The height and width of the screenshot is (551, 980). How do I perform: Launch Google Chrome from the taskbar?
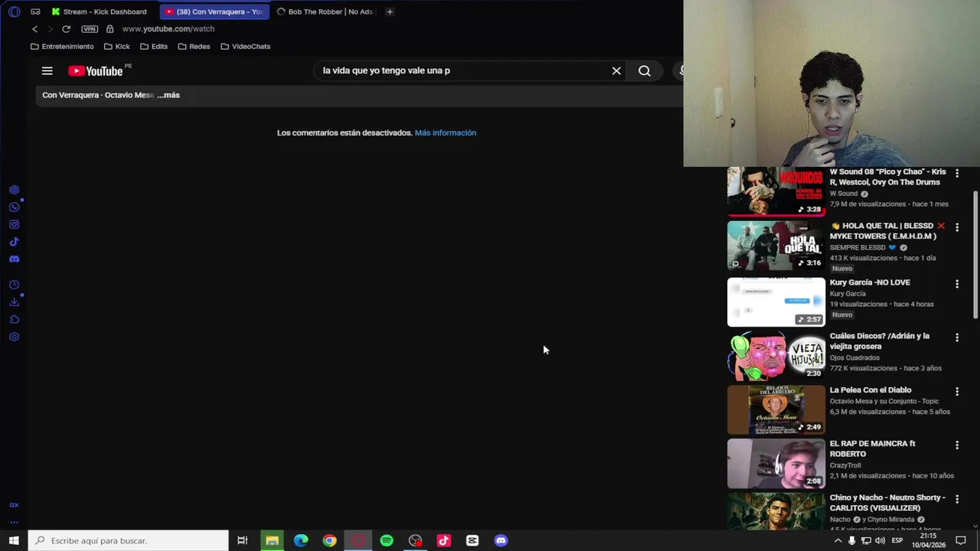[329, 540]
